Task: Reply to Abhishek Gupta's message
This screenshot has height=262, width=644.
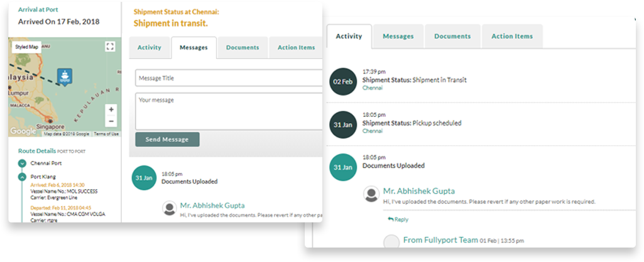Action: [x=398, y=220]
